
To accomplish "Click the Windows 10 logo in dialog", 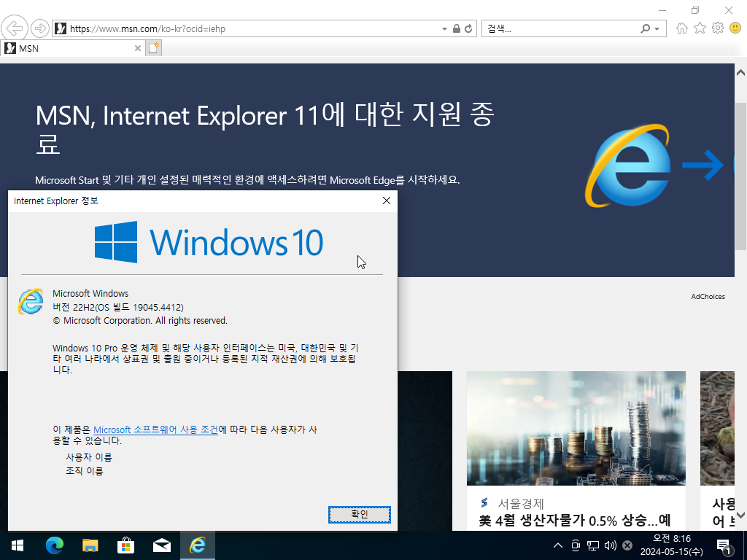I will pos(209,242).
